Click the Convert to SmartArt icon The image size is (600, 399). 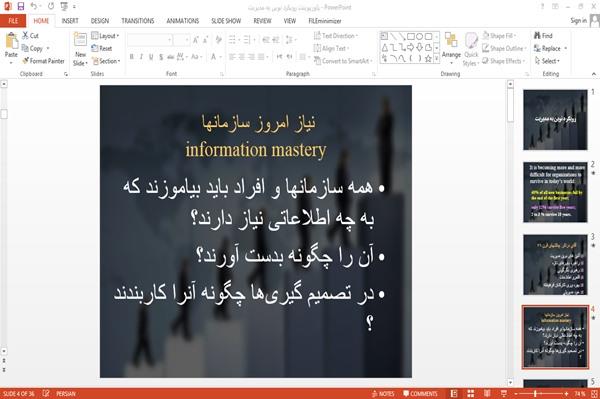point(317,60)
